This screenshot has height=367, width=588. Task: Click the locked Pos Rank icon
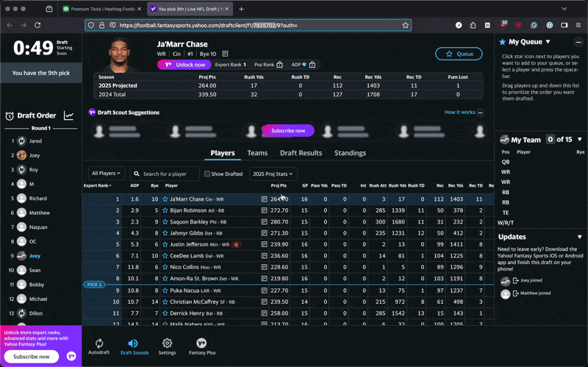[x=279, y=65]
